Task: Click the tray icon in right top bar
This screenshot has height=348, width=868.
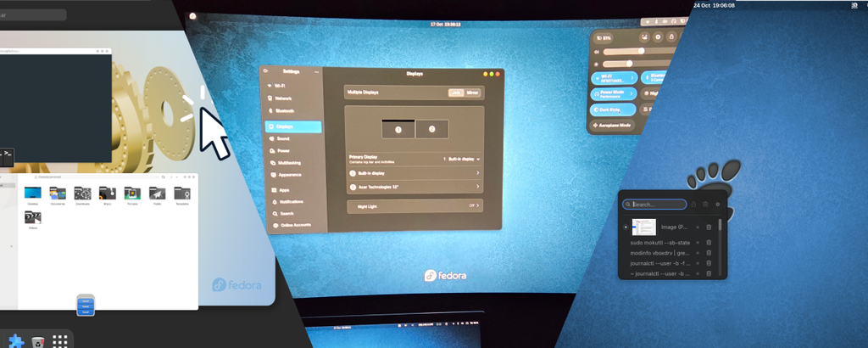Action: (855, 5)
